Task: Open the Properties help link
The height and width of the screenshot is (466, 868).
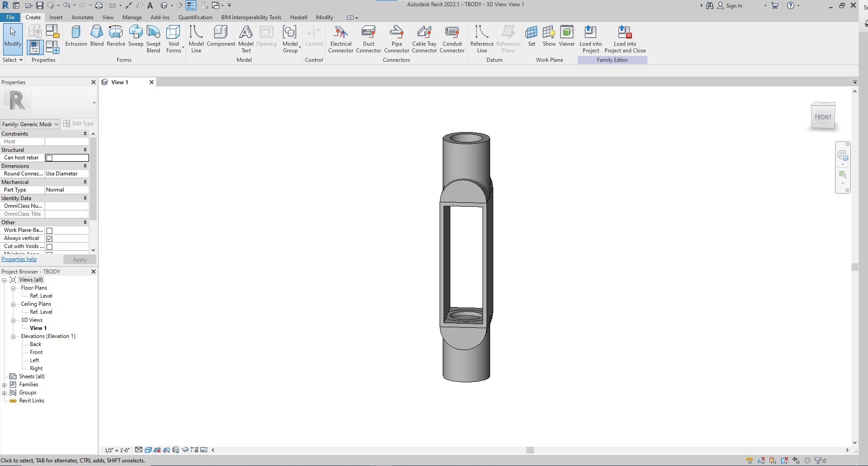Action: coord(19,259)
